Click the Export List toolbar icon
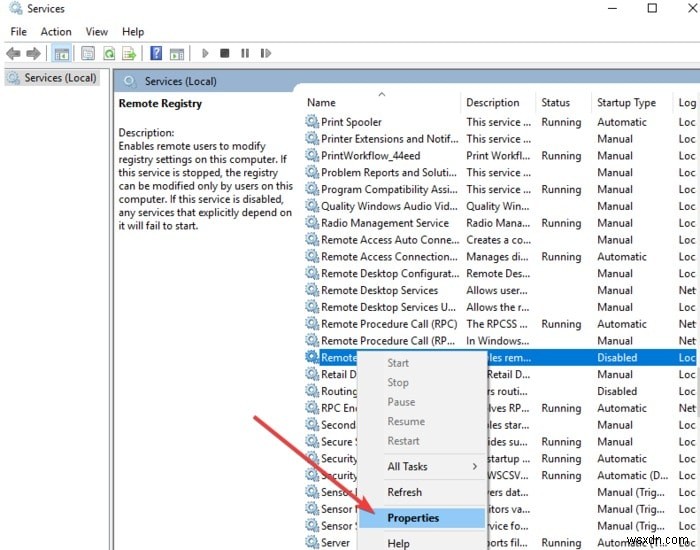The height and width of the screenshot is (550, 700). click(129, 53)
